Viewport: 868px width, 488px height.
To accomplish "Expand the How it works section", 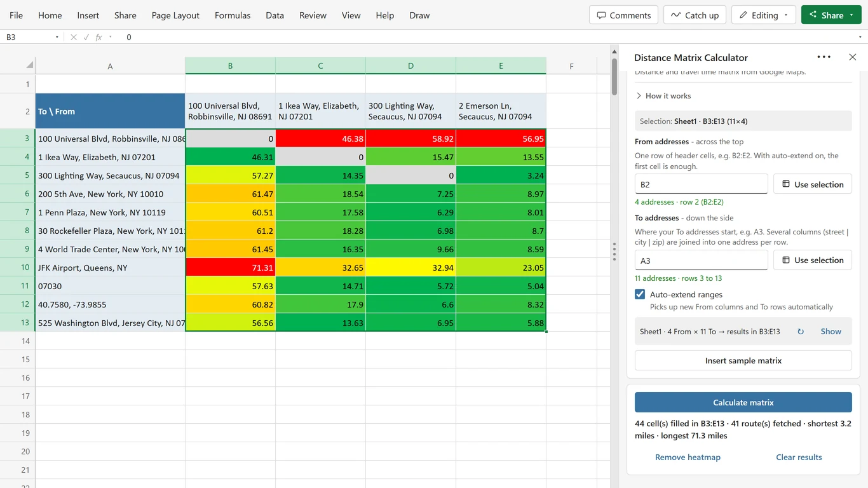I will pos(663,96).
